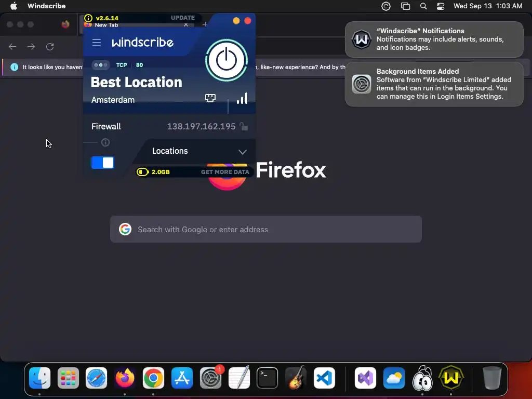Toggle the Windscribe Firewall switch
Viewport: 532px width, 399px height.
[x=103, y=163]
